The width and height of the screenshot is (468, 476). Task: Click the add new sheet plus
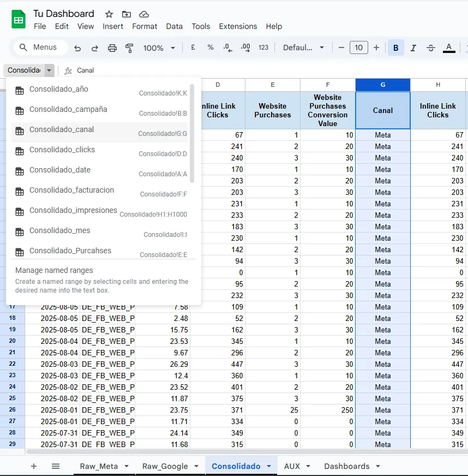click(34, 466)
